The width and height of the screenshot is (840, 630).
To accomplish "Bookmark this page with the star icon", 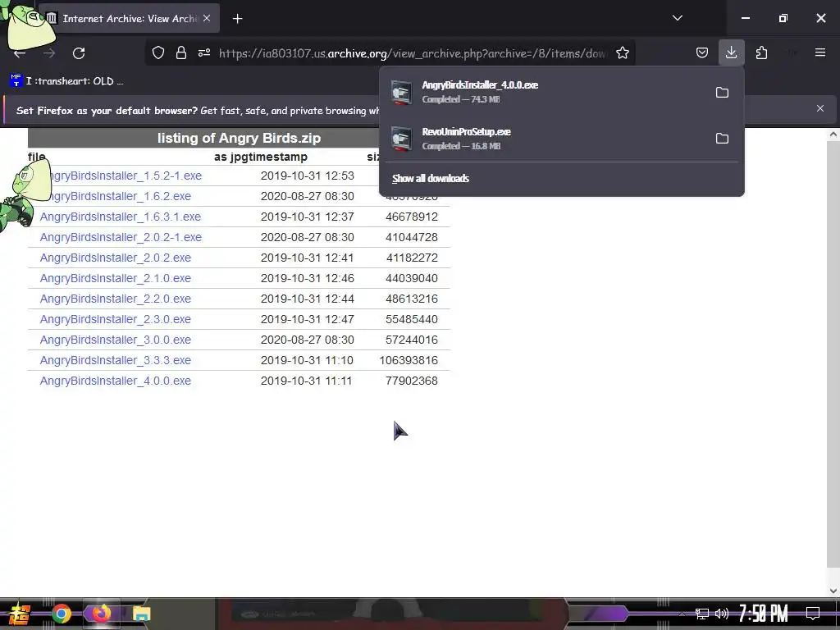I will click(x=622, y=52).
